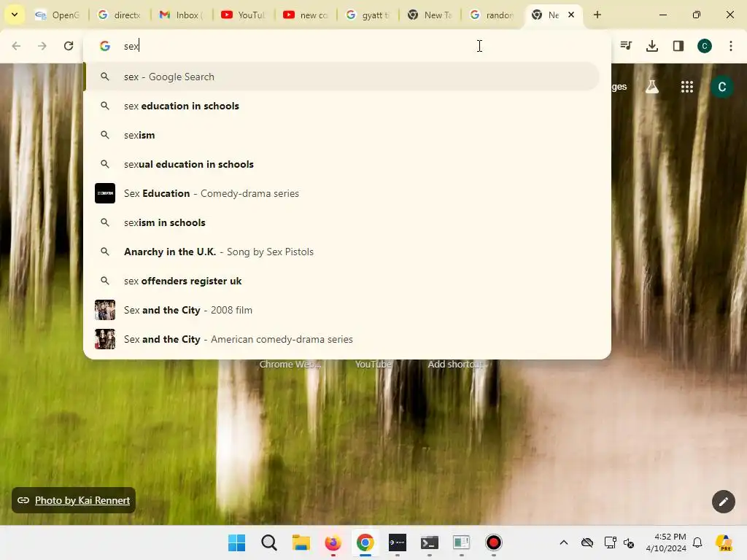Click the Images link at top right
This screenshot has width=747, height=560.
[619, 87]
